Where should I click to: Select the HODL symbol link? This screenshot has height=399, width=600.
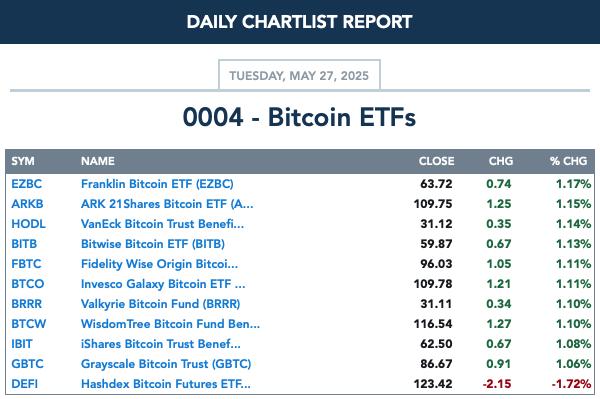pyautogui.click(x=28, y=224)
